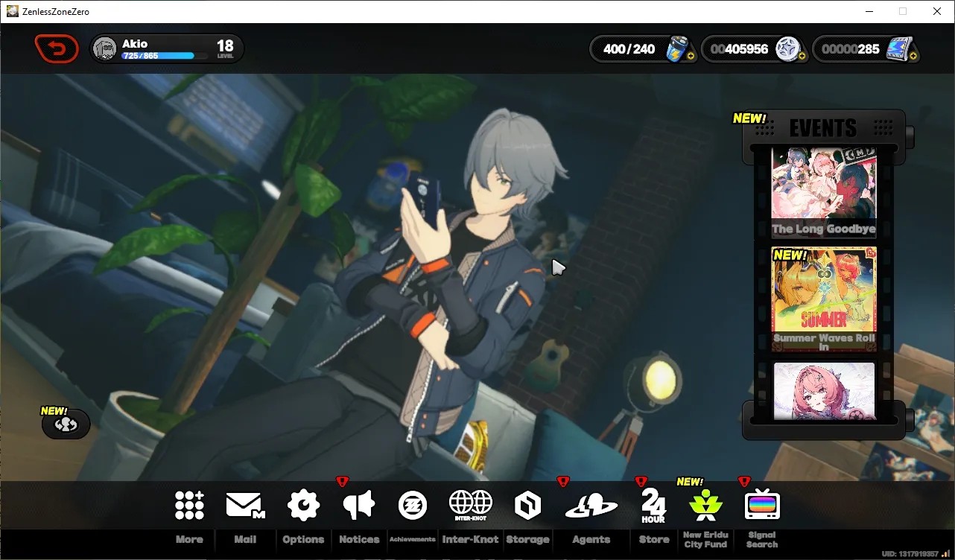Open the Mail envelope icon
The image size is (955, 560).
245,506
